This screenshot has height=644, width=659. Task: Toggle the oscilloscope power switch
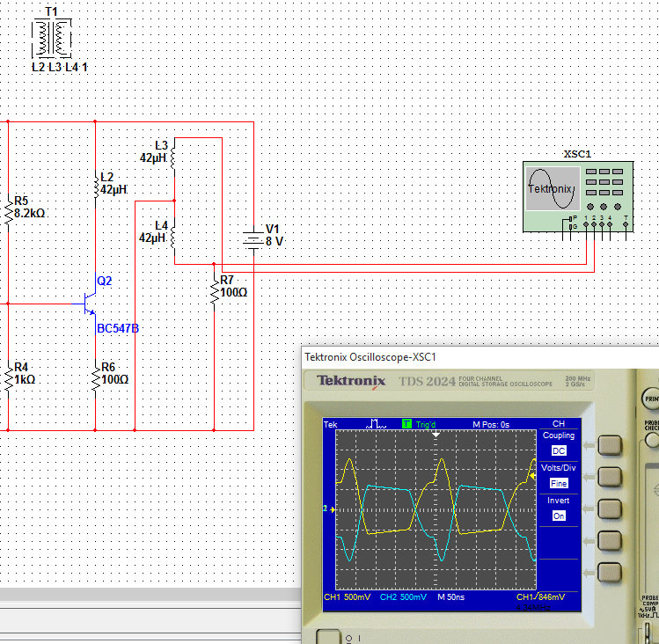(325, 637)
